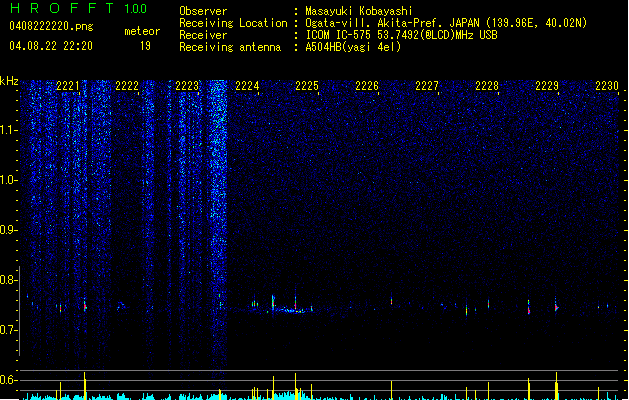The height and width of the screenshot is (400, 629).
Task: Click the 2226 time marker
Action: tap(367, 86)
